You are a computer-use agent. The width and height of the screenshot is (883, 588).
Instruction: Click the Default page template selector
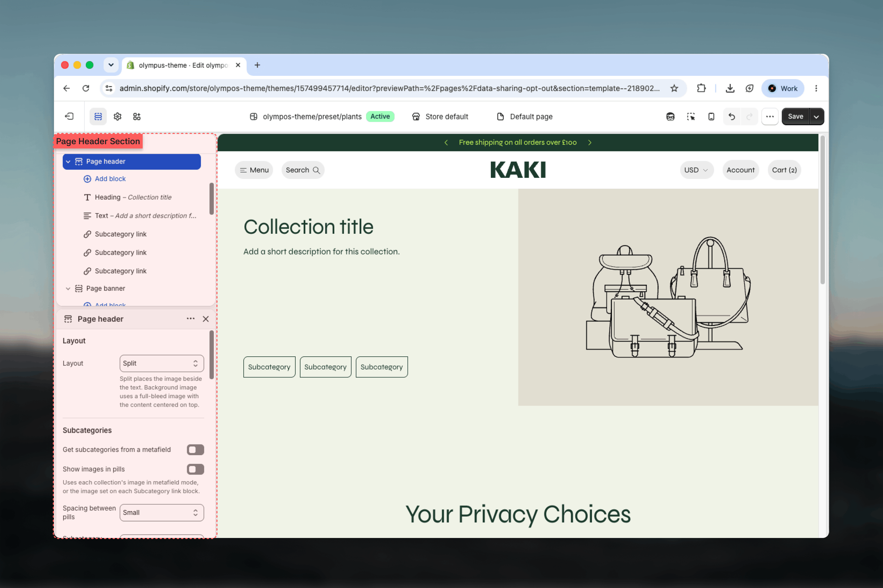coord(524,116)
